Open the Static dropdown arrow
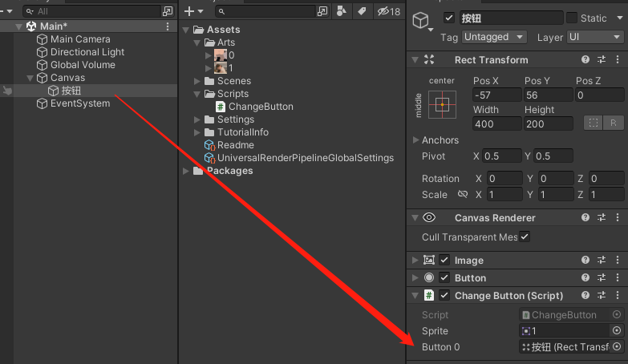 point(620,18)
